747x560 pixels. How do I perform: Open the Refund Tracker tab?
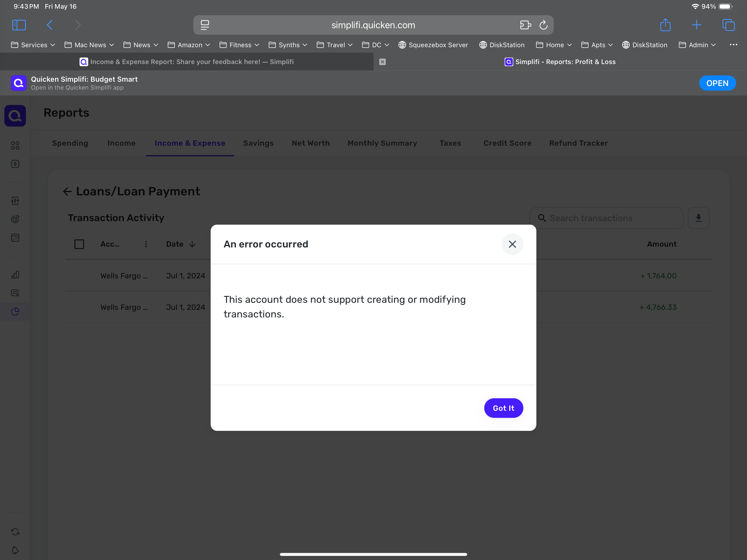coord(578,143)
